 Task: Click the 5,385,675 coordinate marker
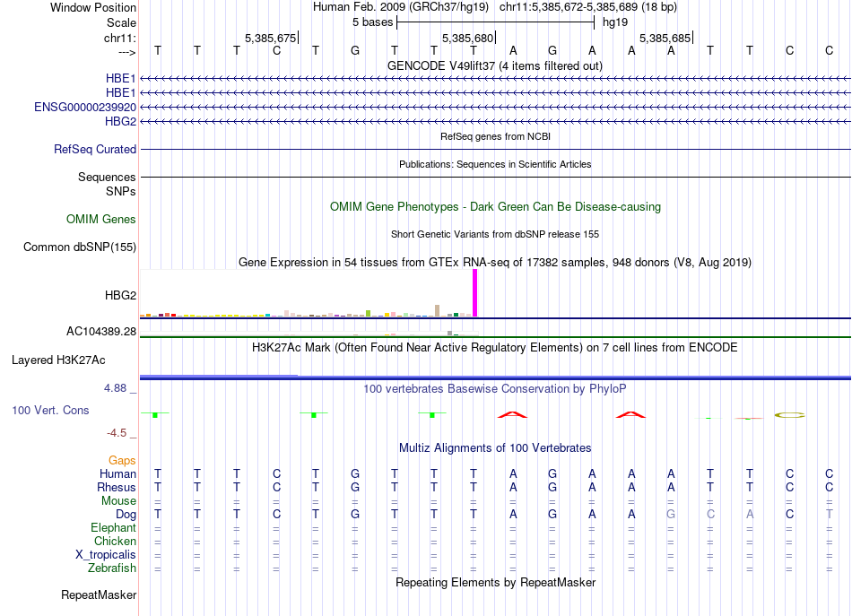point(271,38)
